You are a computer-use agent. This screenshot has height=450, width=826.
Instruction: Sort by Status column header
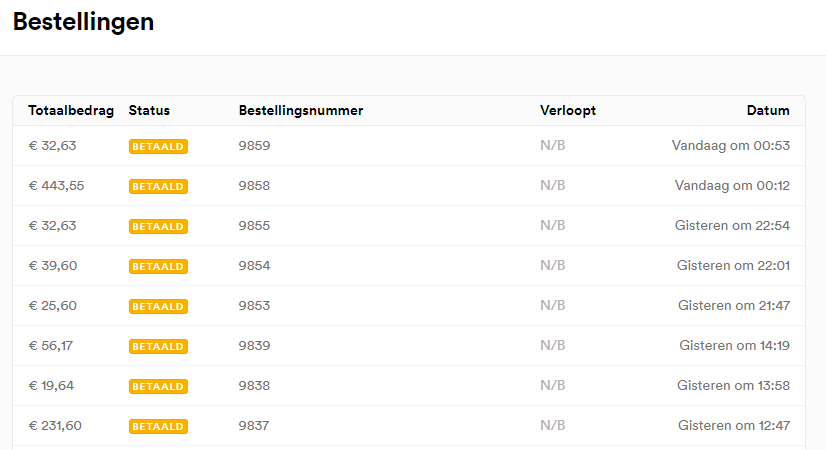[x=149, y=111]
